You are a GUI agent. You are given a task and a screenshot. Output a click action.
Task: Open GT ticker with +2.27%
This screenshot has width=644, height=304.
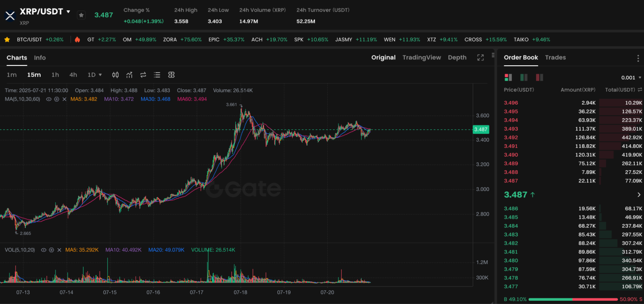coord(101,40)
